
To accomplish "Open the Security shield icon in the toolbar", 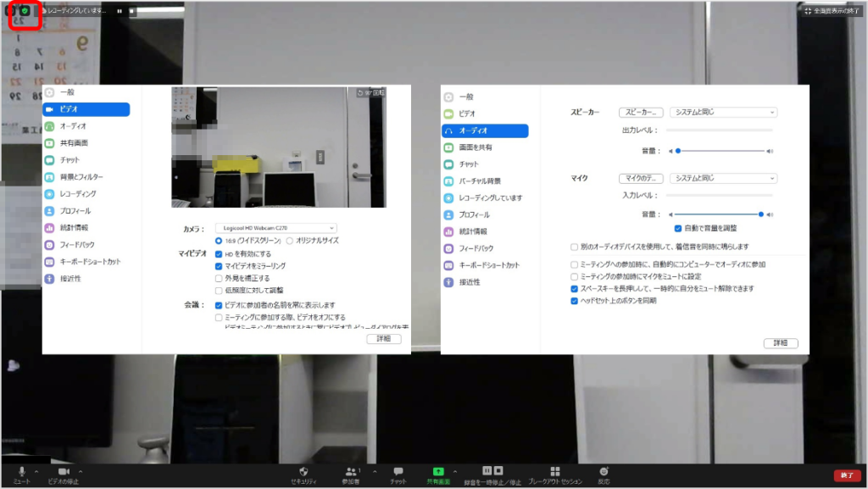I will point(303,471).
